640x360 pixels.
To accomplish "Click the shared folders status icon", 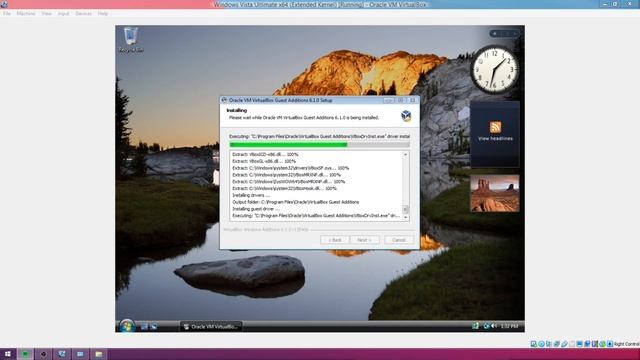I will pyautogui.click(x=572, y=344).
